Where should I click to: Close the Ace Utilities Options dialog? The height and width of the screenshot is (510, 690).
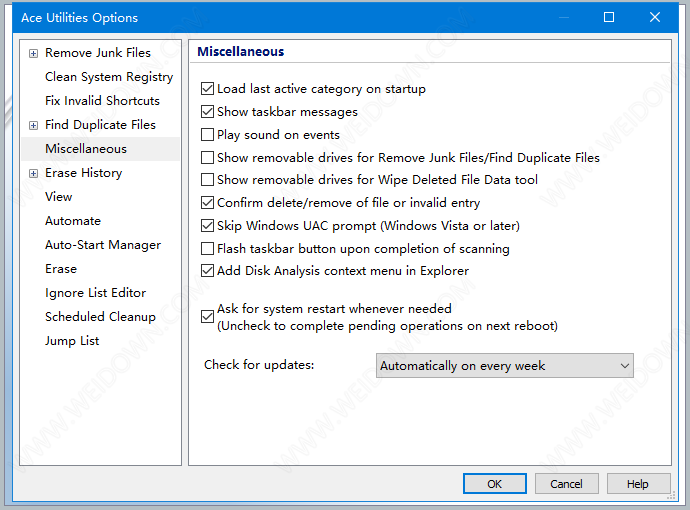tap(655, 17)
